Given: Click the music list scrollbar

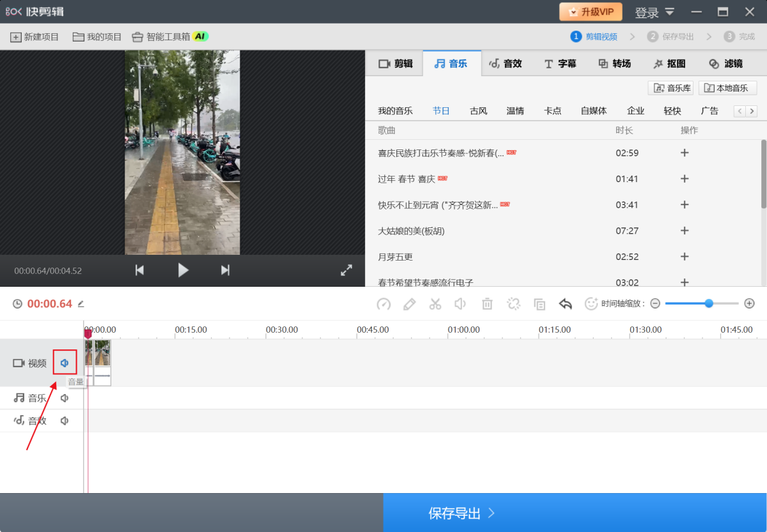Looking at the screenshot, I should click(x=764, y=174).
